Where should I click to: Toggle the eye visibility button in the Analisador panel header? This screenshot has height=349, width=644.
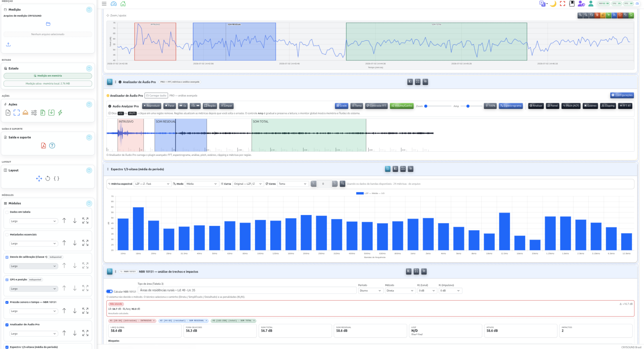(425, 82)
